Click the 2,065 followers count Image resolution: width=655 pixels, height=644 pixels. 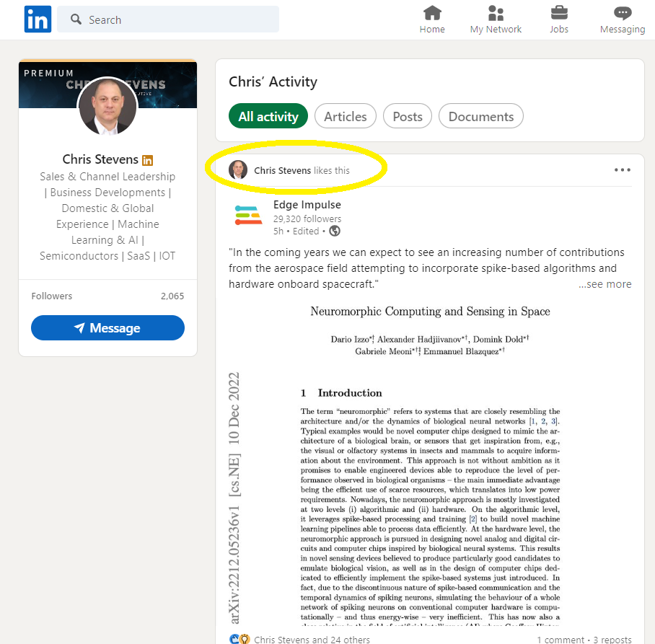pos(172,296)
